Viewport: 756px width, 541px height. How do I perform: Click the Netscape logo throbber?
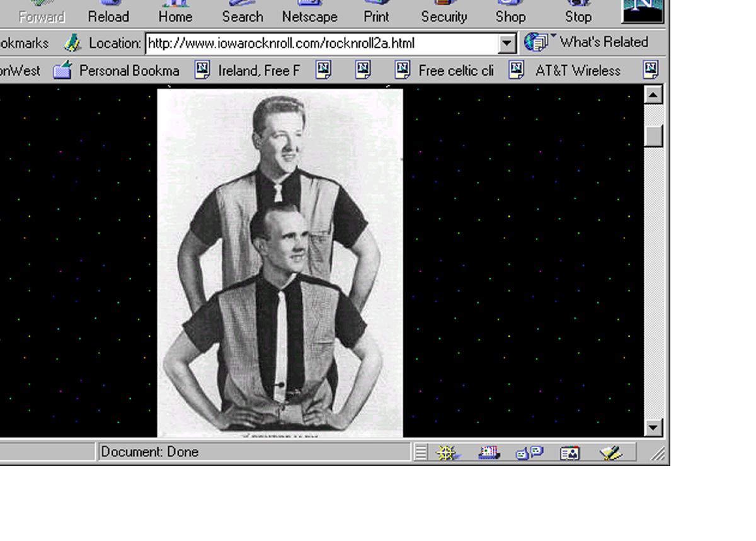pyautogui.click(x=643, y=11)
